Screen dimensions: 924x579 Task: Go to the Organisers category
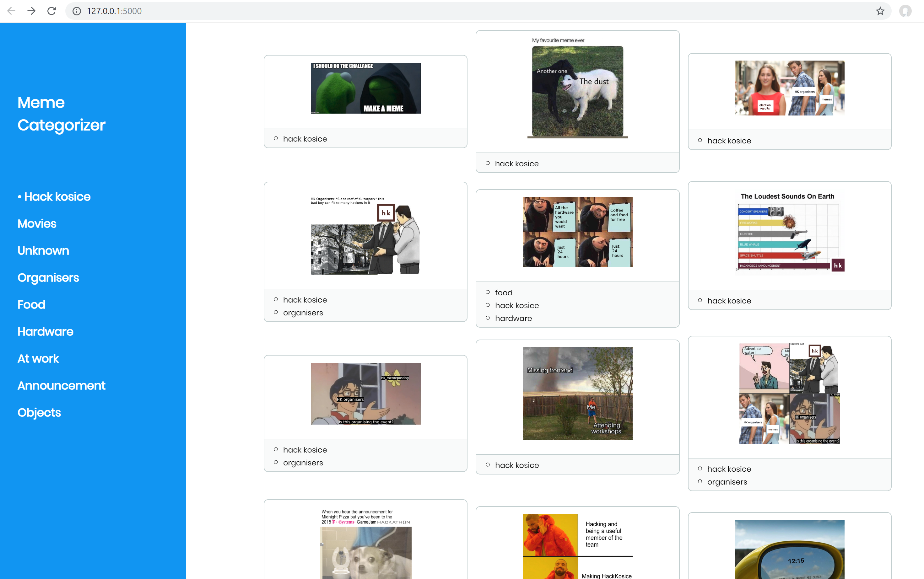tap(48, 278)
